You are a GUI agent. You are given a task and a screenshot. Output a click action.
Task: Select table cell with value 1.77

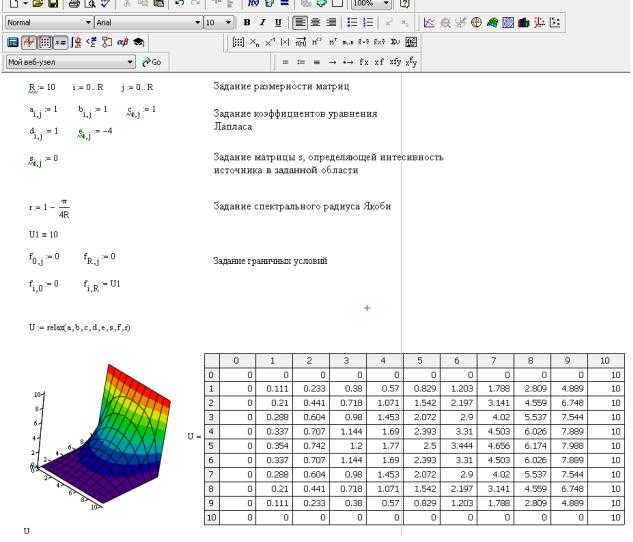click(x=385, y=446)
